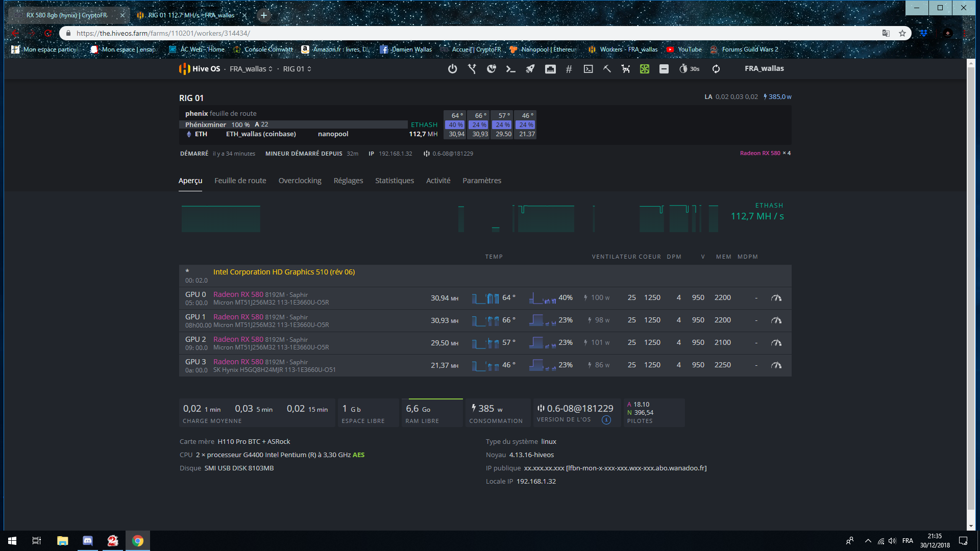Click the refresh arrows icon
This screenshot has height=551, width=980.
[x=716, y=69]
